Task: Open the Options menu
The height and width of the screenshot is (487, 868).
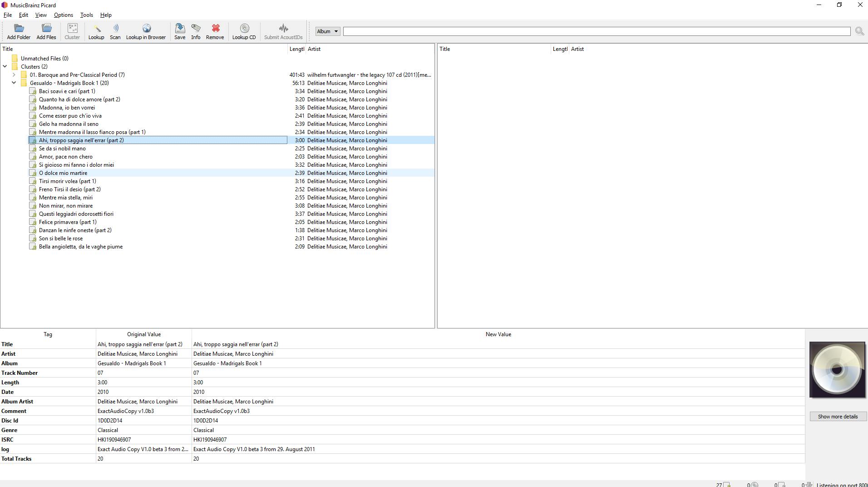Action: (64, 15)
